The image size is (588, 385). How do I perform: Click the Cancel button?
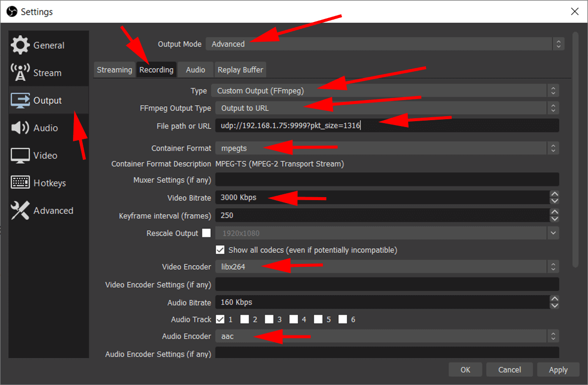coord(510,370)
